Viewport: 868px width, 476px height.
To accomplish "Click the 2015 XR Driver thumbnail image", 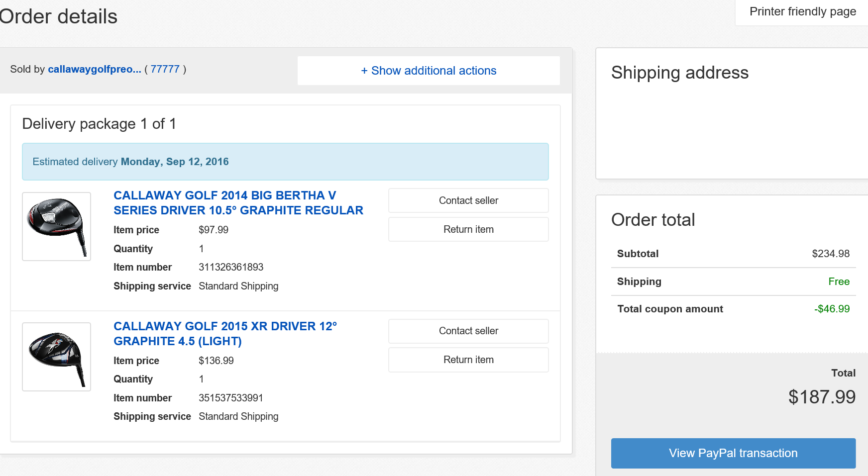I will pos(57,357).
